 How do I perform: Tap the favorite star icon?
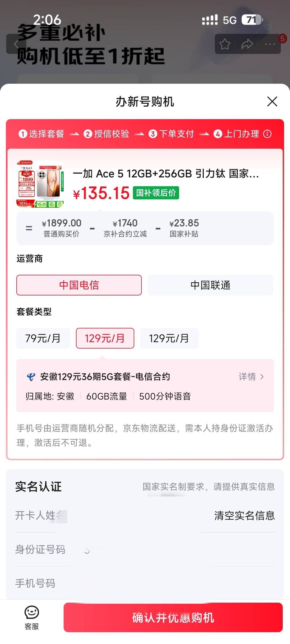click(x=225, y=44)
